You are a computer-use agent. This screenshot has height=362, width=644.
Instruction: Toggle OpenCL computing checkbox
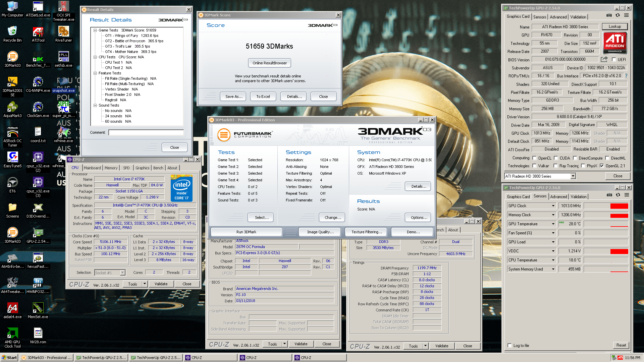coord(534,158)
